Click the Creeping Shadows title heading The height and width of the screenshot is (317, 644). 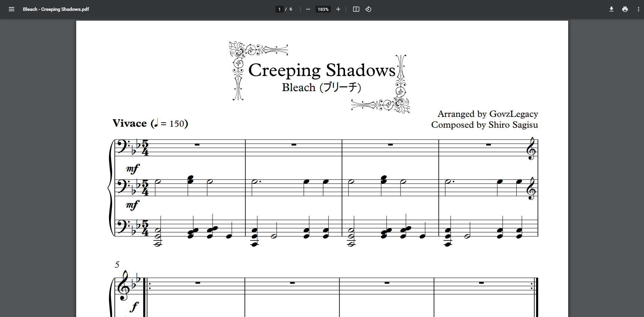(321, 70)
